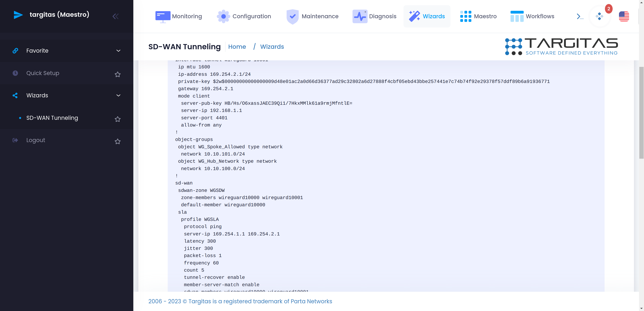
Task: Click the Favorite link icon
Action: point(15,51)
